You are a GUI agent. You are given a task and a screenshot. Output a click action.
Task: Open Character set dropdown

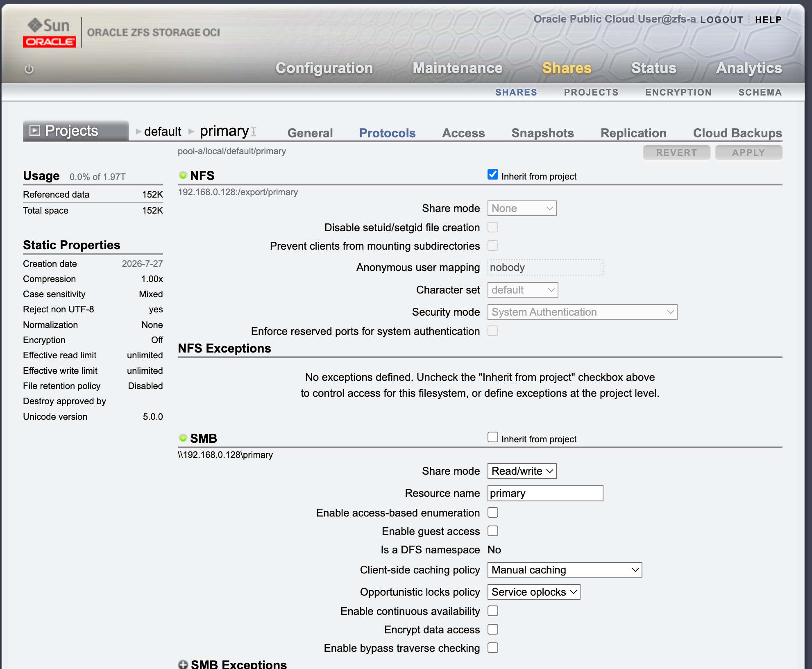pos(523,290)
